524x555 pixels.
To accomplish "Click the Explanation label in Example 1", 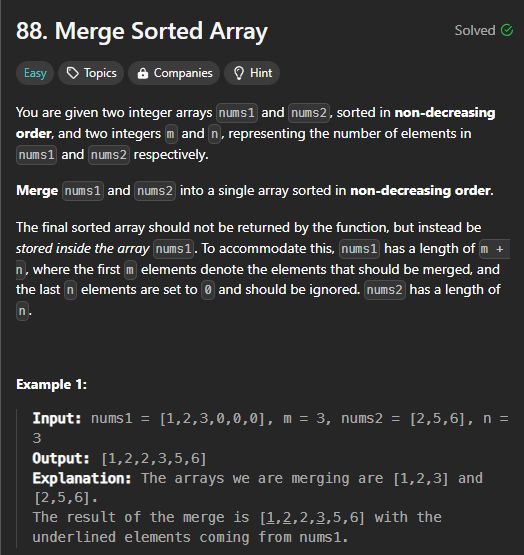I will click(82, 478).
